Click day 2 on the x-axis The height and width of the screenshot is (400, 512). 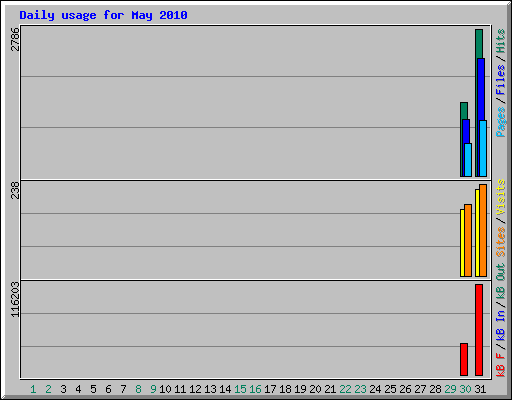point(48,389)
